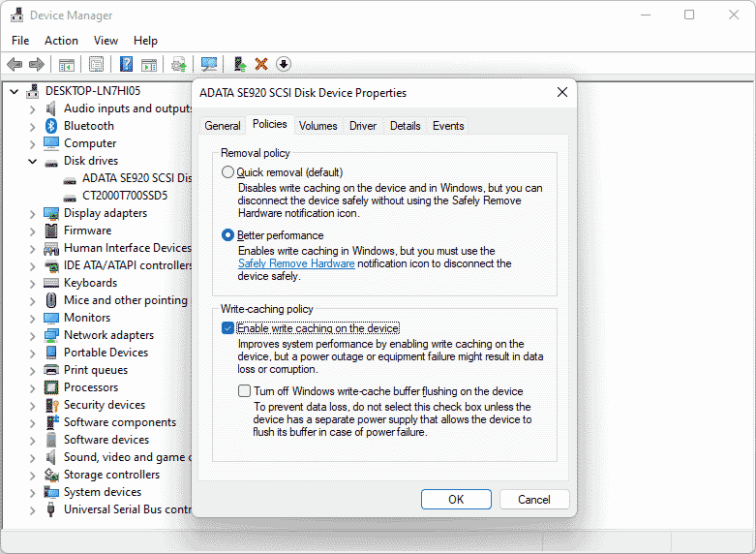Click the Cancel button
The height and width of the screenshot is (554, 756).
point(534,500)
